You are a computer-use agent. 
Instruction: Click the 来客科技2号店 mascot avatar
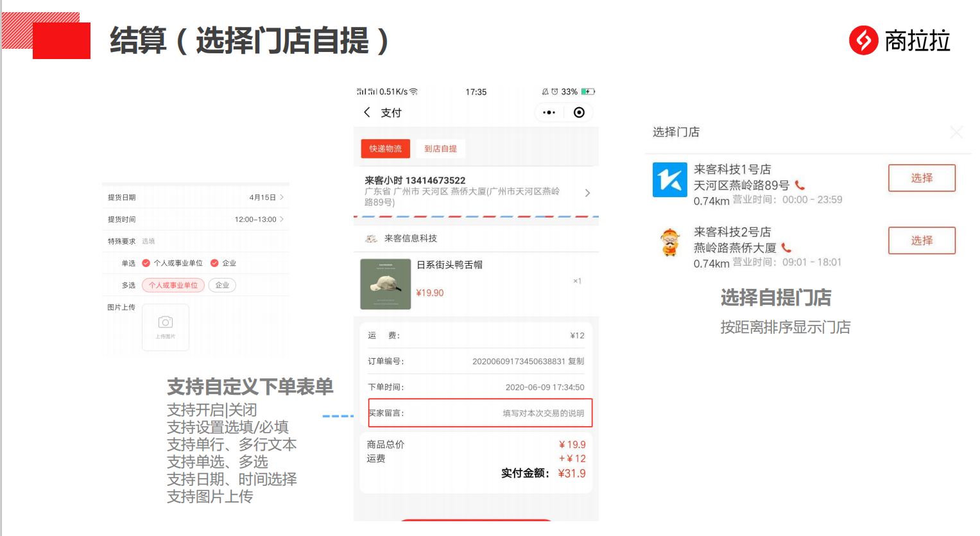pos(669,242)
